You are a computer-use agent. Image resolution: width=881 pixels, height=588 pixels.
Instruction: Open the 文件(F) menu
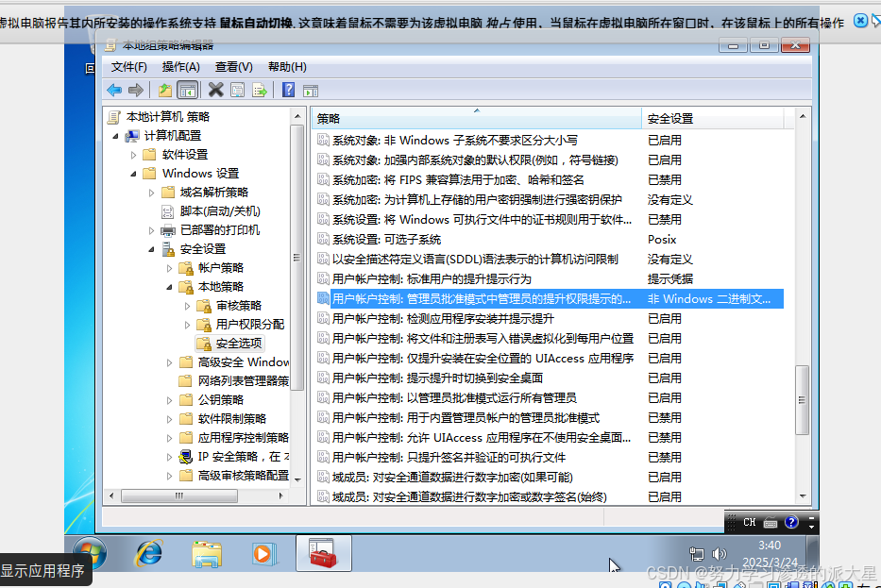pos(128,67)
